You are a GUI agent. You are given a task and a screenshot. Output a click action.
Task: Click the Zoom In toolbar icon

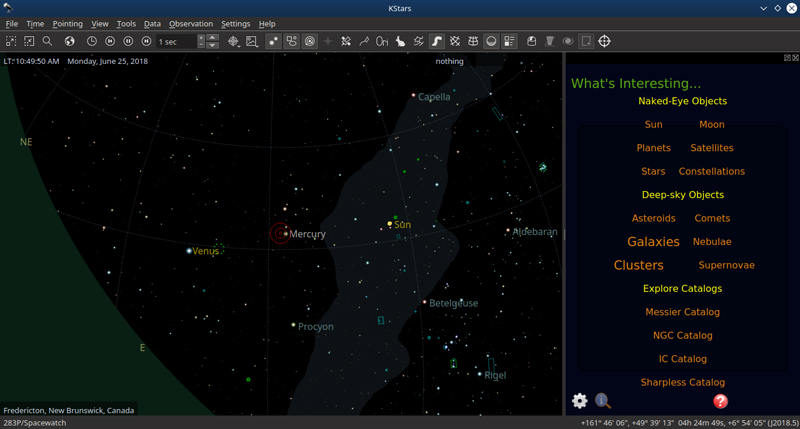point(11,41)
